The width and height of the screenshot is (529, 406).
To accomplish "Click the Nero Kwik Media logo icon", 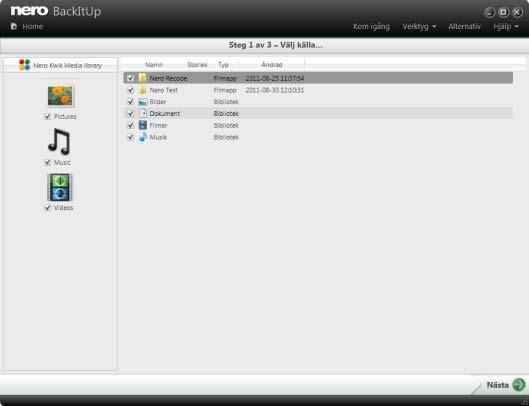I will tap(25, 64).
